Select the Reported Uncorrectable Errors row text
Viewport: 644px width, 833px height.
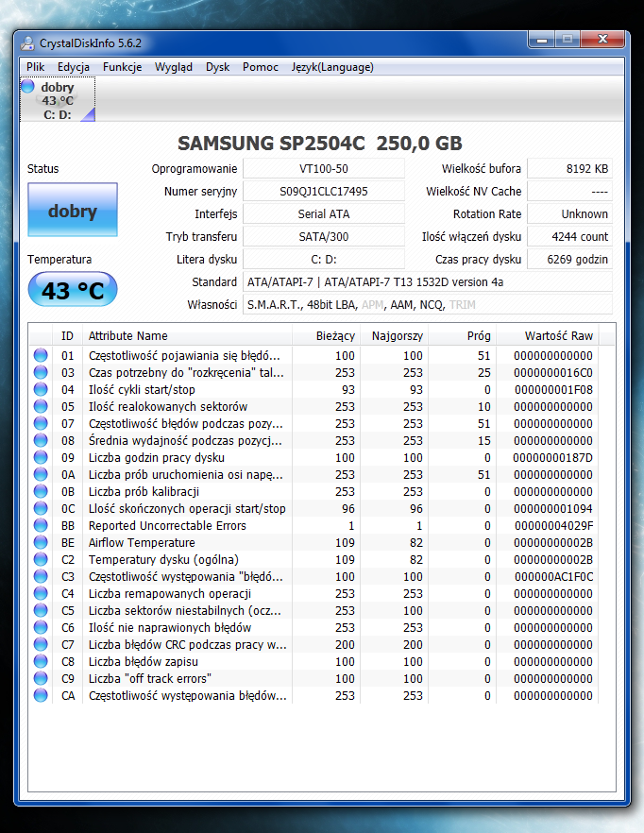[167, 525]
